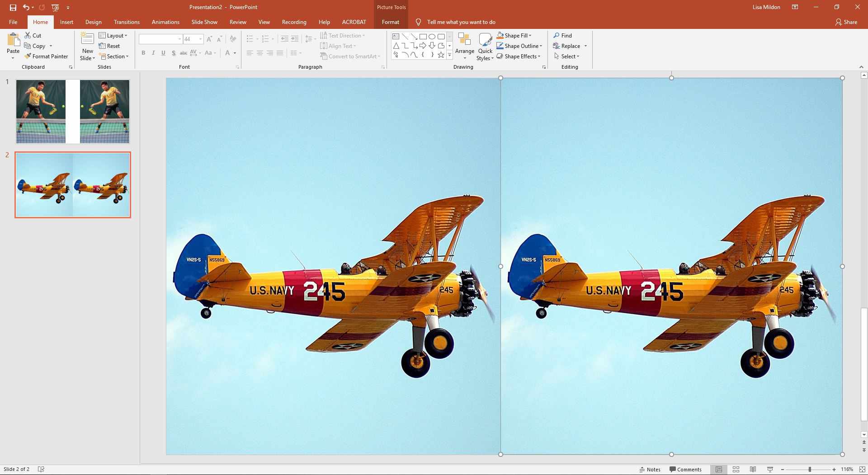Viewport: 868px width, 475px height.
Task: Open the Notes pane from the status bar
Action: [650, 470]
